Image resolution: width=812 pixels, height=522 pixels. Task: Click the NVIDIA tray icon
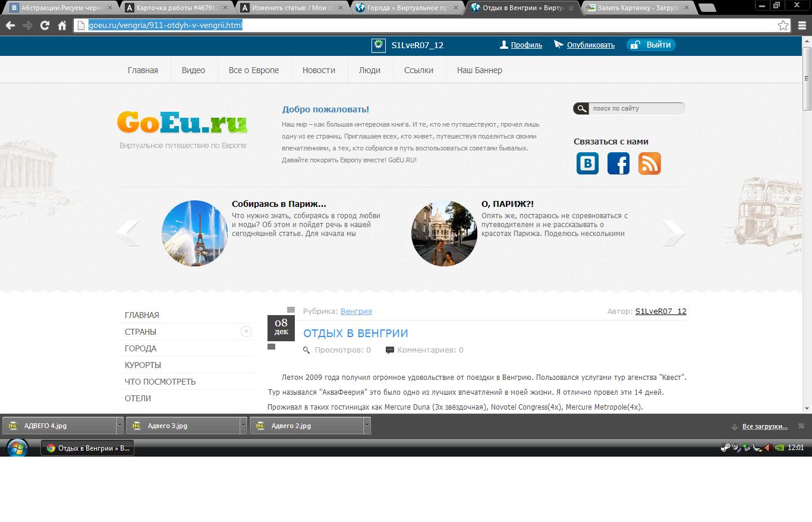779,448
